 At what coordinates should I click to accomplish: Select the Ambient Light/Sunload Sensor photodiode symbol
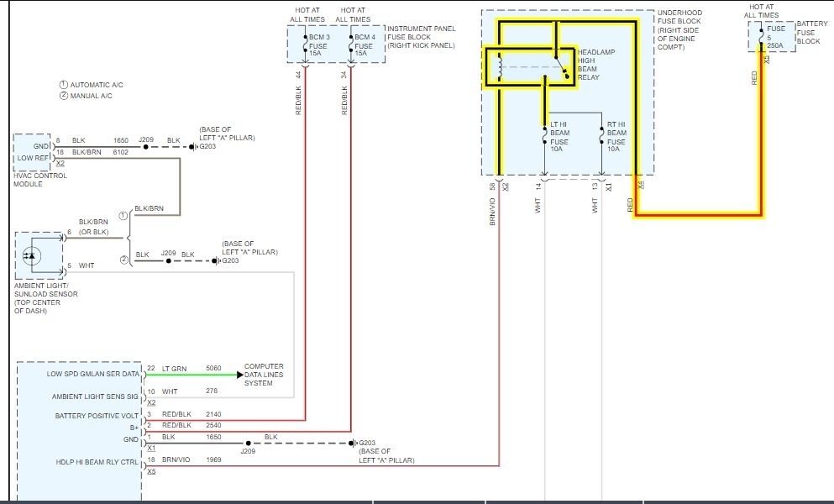coord(34,256)
